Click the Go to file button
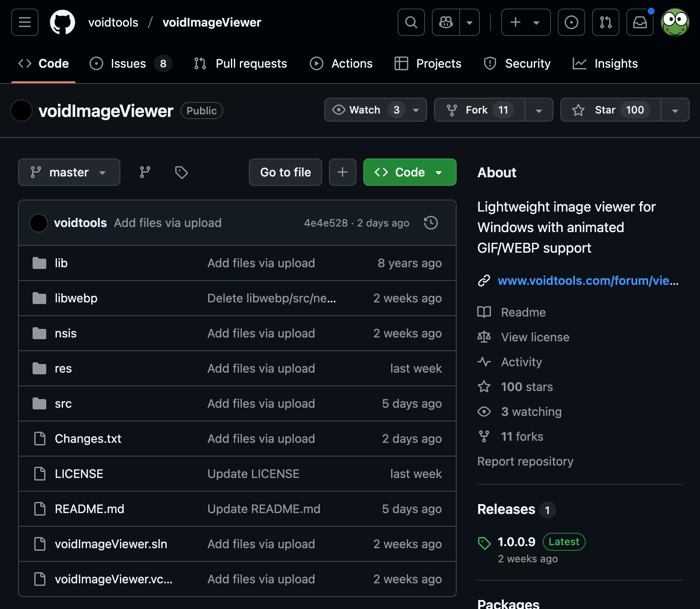Image resolution: width=700 pixels, height=609 pixels. [285, 172]
